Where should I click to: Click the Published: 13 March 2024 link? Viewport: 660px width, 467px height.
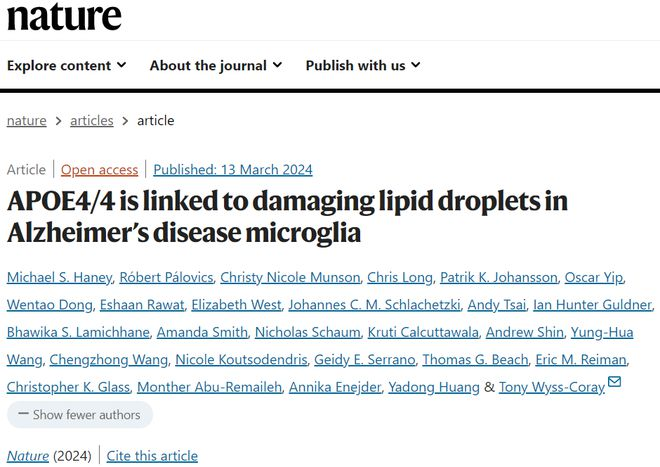tap(233, 169)
